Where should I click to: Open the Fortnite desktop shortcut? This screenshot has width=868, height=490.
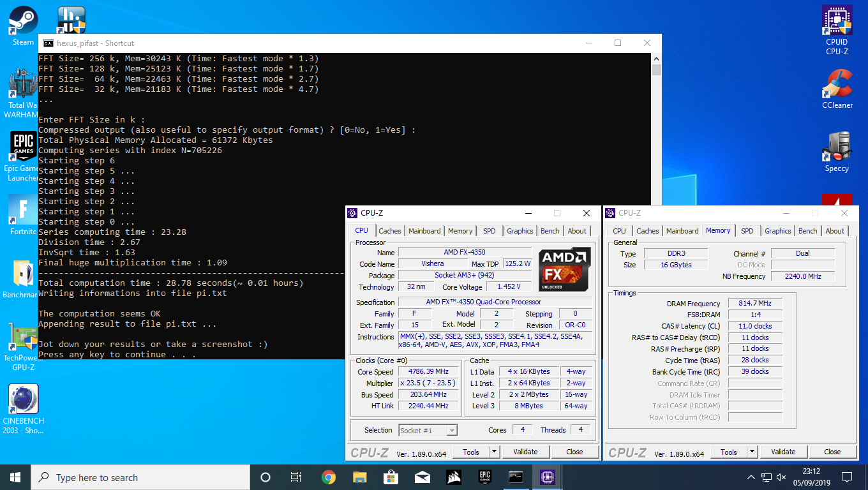[23, 215]
